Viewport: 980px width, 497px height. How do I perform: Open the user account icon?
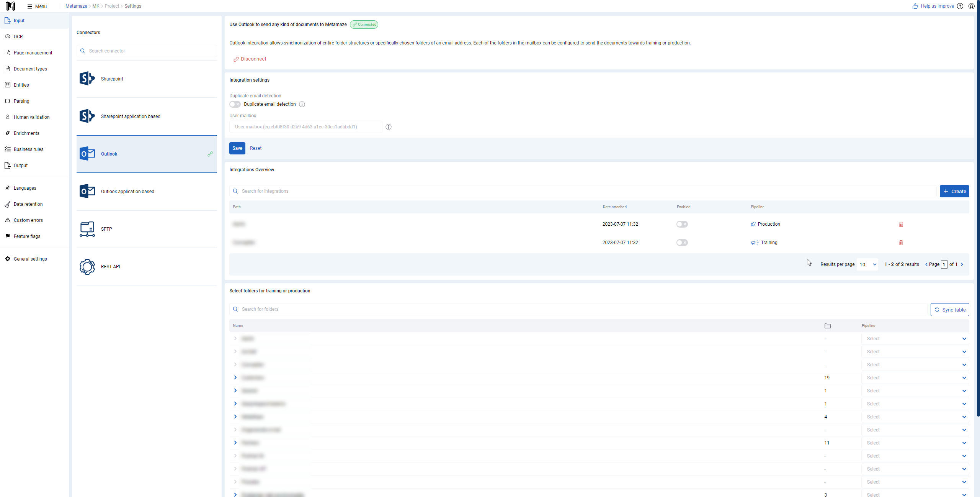(x=972, y=6)
